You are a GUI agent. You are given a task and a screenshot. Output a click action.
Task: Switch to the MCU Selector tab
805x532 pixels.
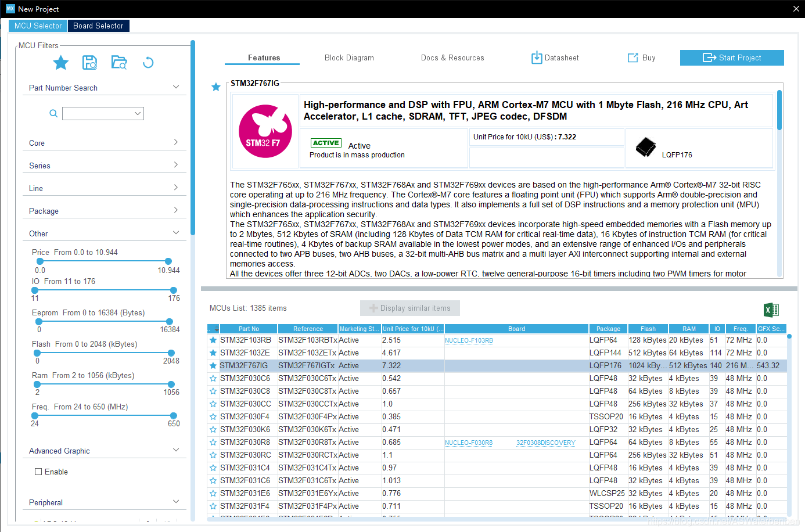tap(38, 26)
